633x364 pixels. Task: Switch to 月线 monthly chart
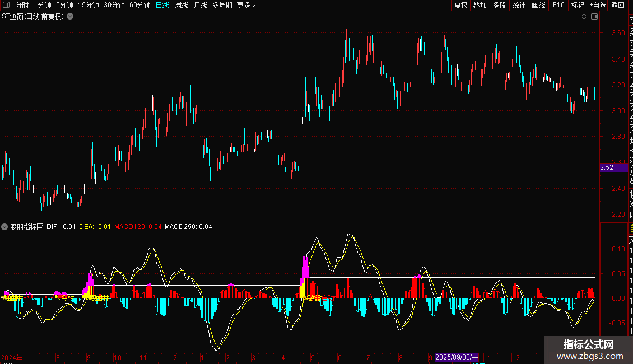pos(200,5)
